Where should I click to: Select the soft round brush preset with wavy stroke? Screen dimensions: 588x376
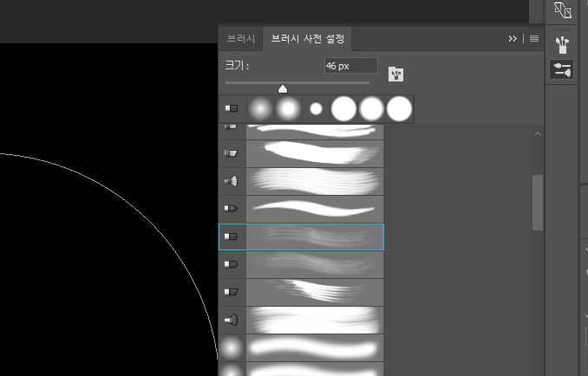(x=301, y=348)
